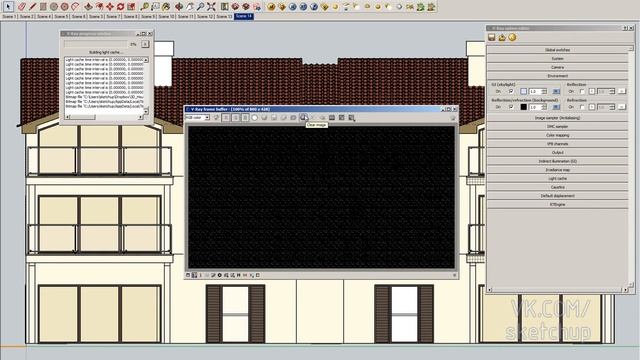Collapse the Environment rollout

558,76
